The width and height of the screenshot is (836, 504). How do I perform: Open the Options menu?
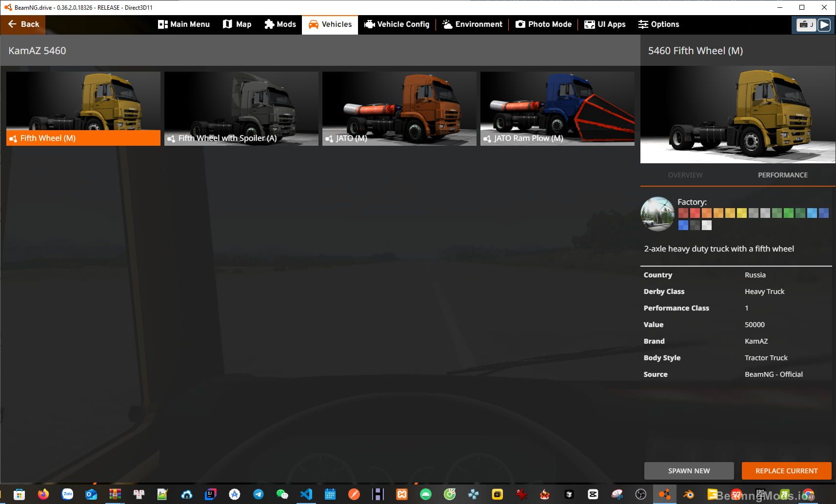point(658,24)
